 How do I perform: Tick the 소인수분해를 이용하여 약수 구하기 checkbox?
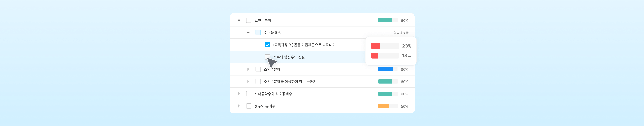[x=258, y=81]
